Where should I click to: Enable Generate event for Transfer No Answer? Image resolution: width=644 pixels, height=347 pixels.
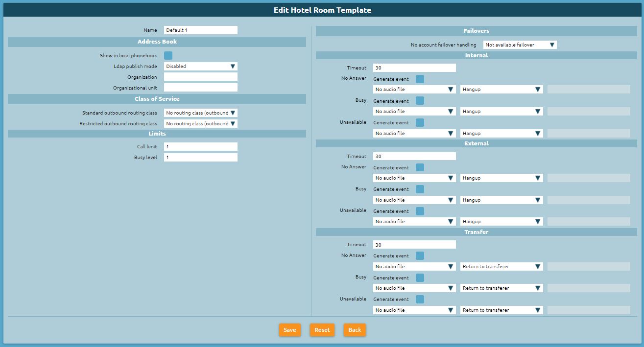click(x=420, y=255)
